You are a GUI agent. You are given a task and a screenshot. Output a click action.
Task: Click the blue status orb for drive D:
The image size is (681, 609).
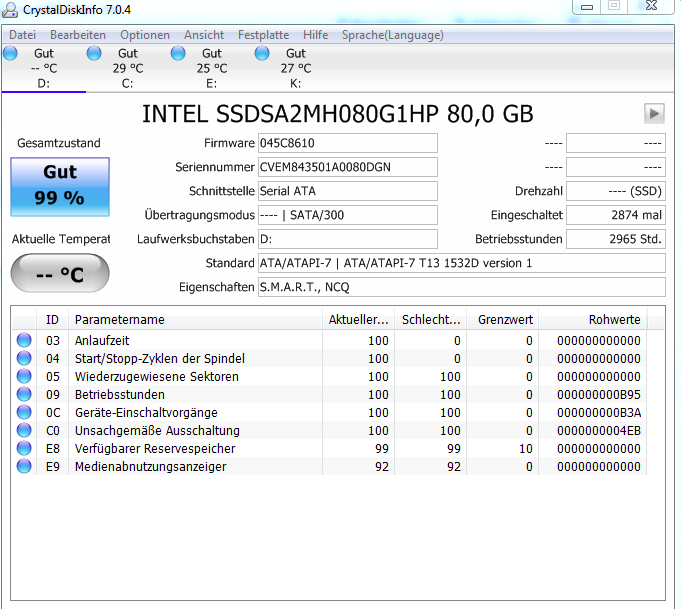(10, 53)
